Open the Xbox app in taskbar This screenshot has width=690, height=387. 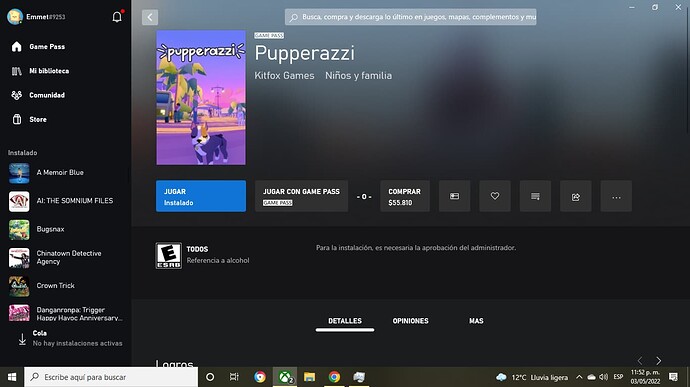[285, 377]
